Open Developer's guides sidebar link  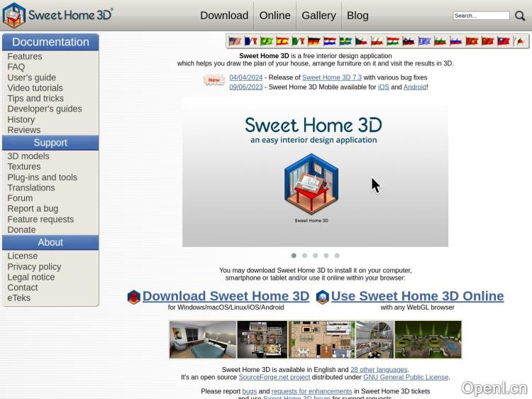45,109
